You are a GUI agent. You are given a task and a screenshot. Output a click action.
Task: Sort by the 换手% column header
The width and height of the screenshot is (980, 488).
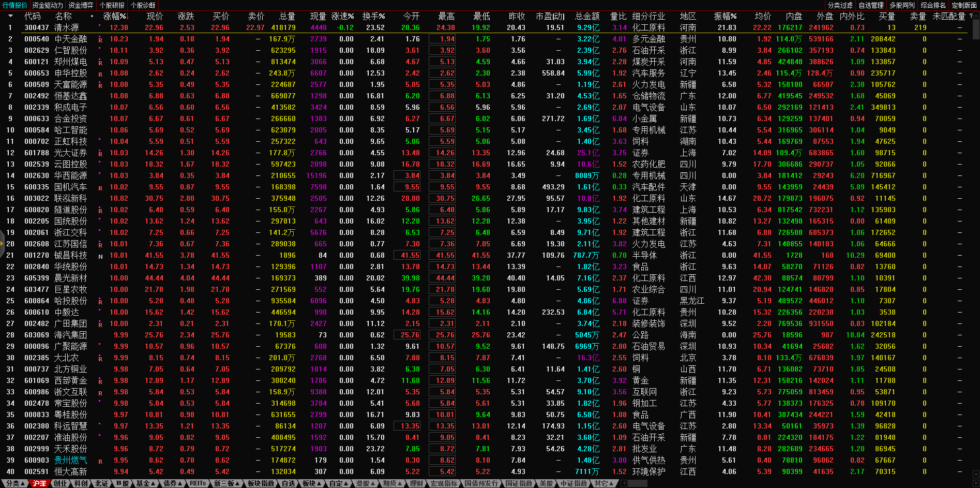(373, 16)
